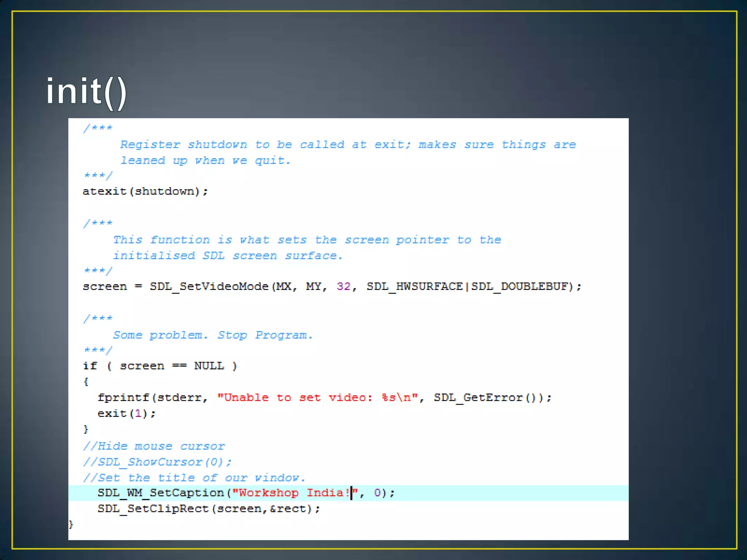747x560 pixels.
Task: Click the SDL_SetClipRect(screen,&rect); line
Action: click(x=209, y=509)
